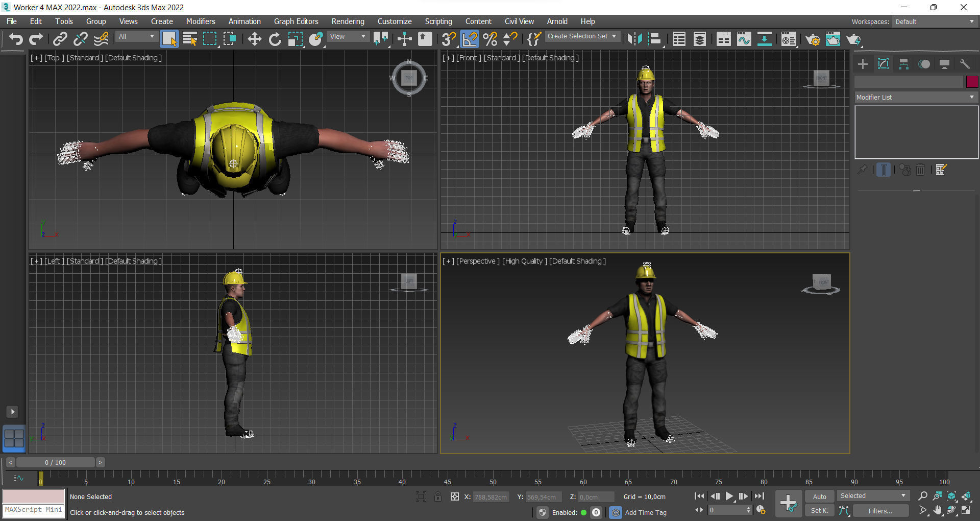Expand Create Selection Set dropdown
This screenshot has height=521, width=980.
pos(582,36)
